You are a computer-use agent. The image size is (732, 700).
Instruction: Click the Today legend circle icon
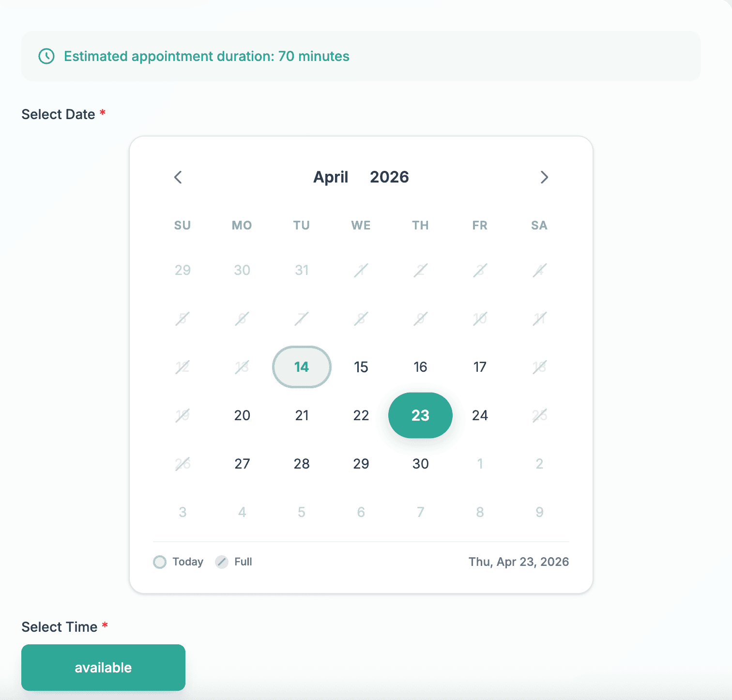[x=160, y=562]
